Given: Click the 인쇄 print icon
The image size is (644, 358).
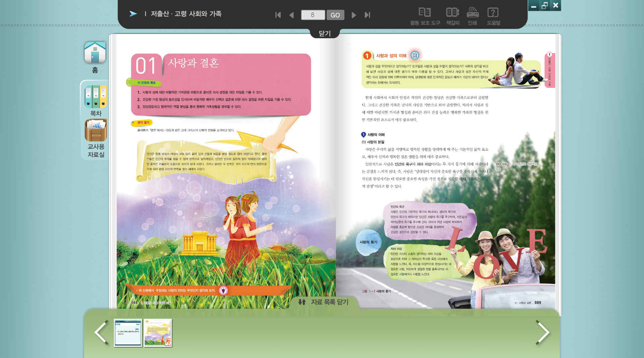Looking at the screenshot, I should pos(472,16).
